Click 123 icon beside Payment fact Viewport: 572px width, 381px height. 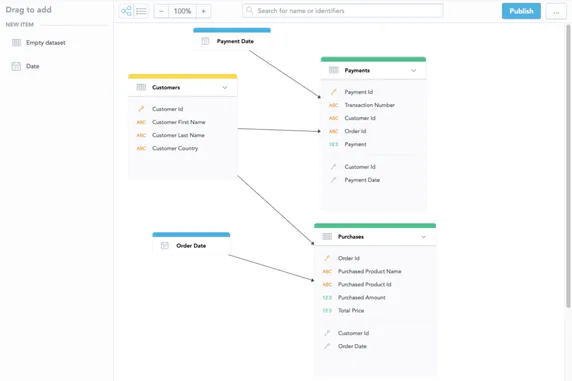pos(333,144)
